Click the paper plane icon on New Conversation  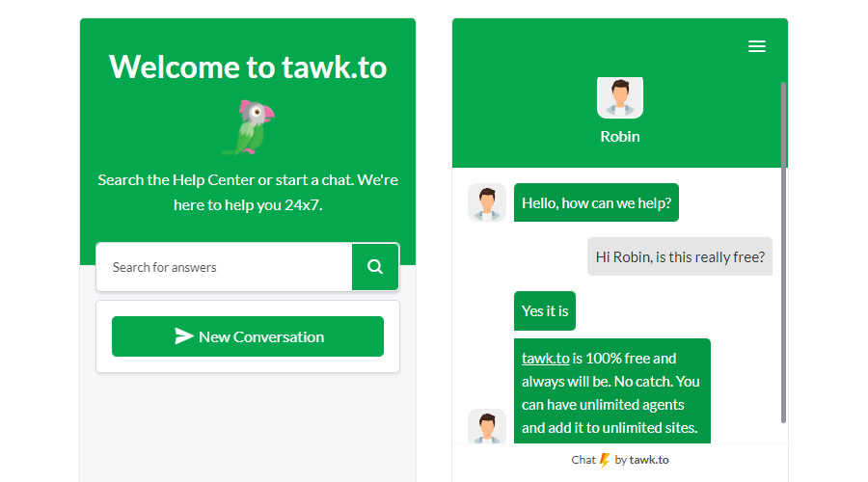click(184, 335)
